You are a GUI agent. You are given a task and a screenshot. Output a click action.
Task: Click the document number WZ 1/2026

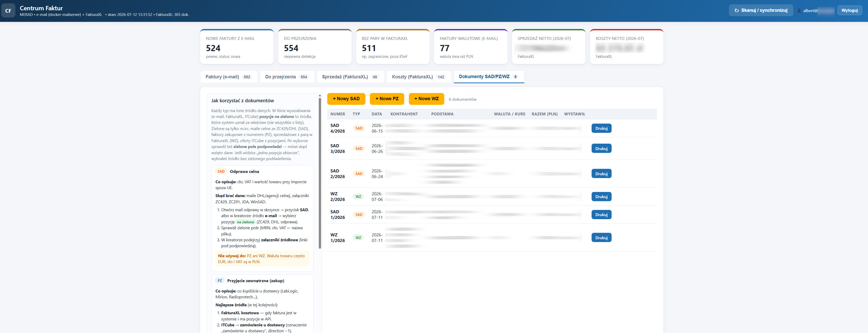tap(337, 238)
